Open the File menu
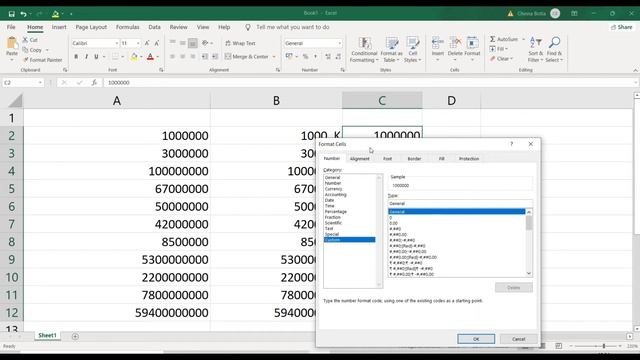The image size is (640, 360). [11, 27]
